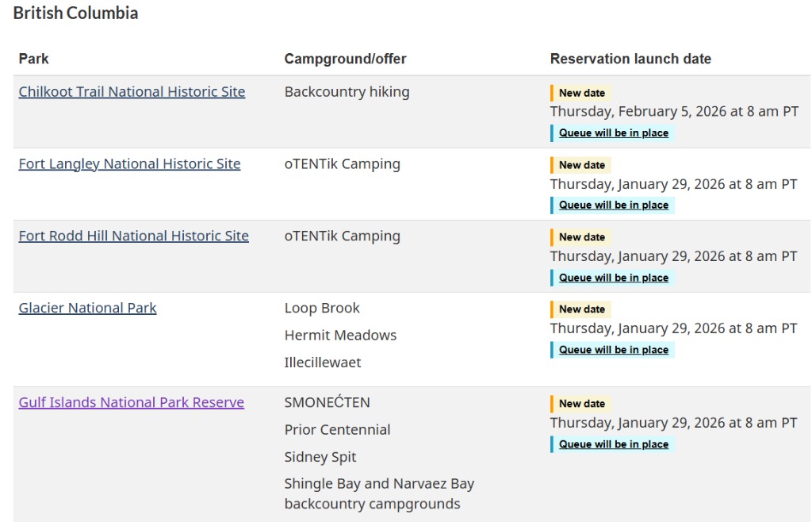Image resolution: width=812 pixels, height=522 pixels.
Task: Click the New date badge for Gulf Islands
Action: [581, 404]
